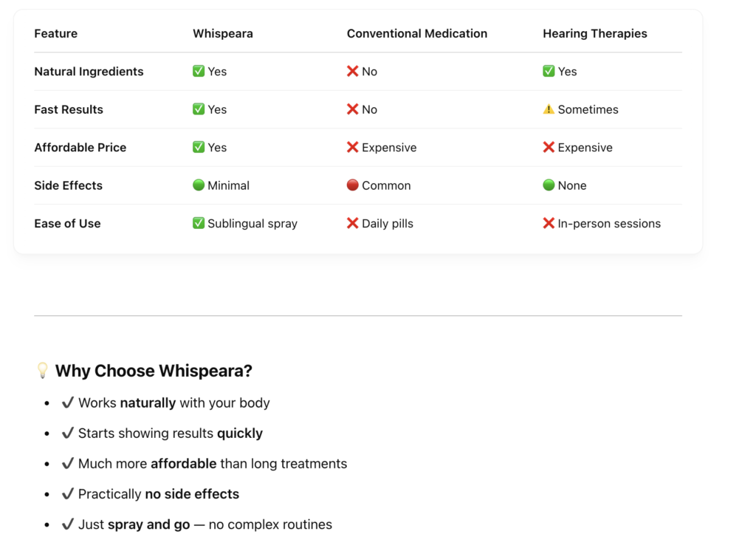Click the yellow warning icon next to Sometimes
Screen dimensions: 756x548
(x=549, y=109)
